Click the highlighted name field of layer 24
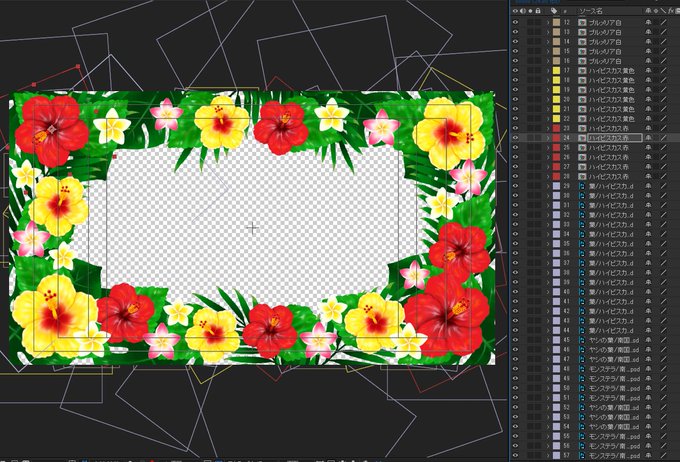The height and width of the screenshot is (462, 680). click(615, 138)
